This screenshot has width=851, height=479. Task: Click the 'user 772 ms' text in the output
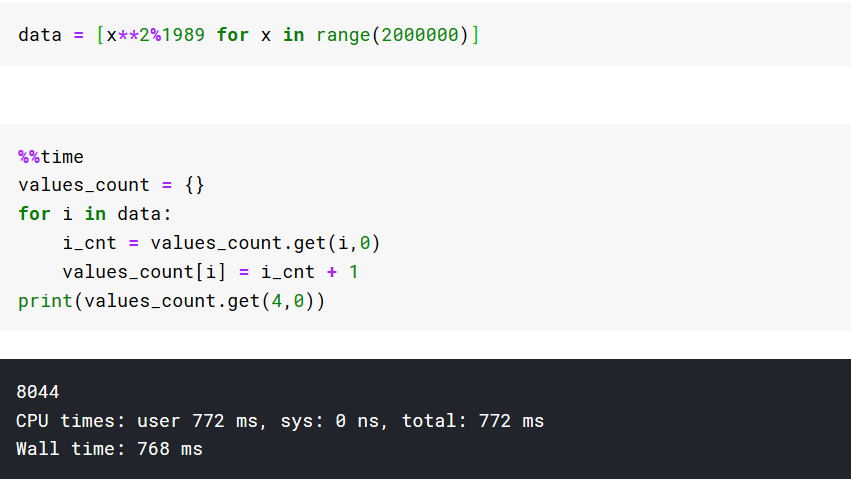tap(199, 421)
